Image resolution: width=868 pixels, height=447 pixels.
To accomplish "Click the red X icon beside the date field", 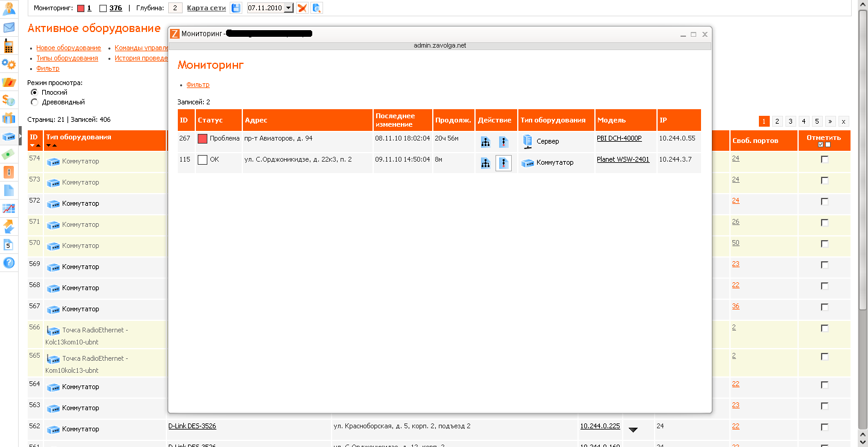I will [x=303, y=8].
